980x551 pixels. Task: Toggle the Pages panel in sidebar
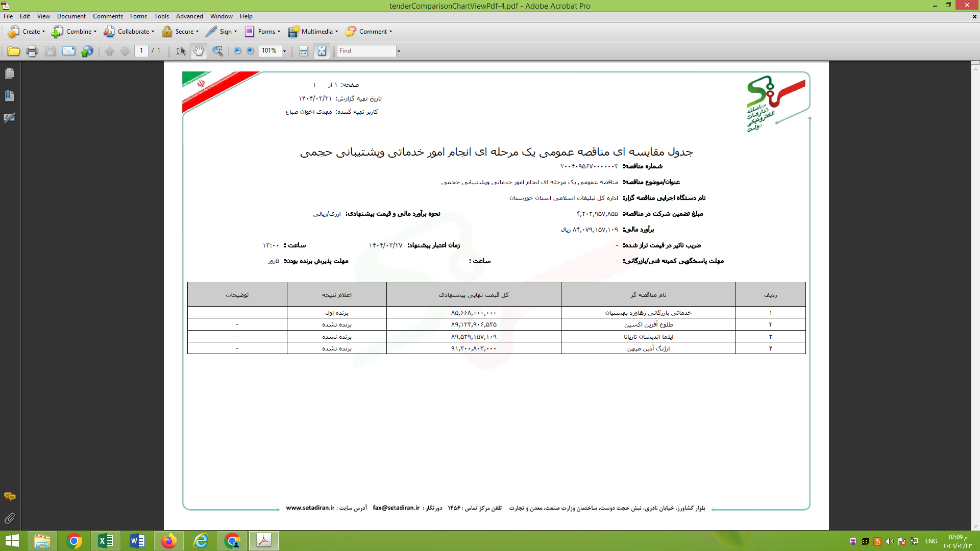(x=9, y=74)
